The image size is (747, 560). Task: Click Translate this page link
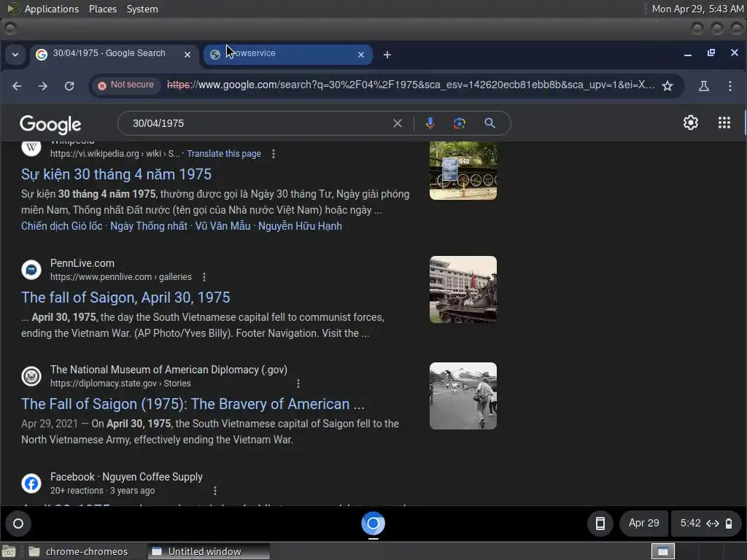click(x=224, y=154)
